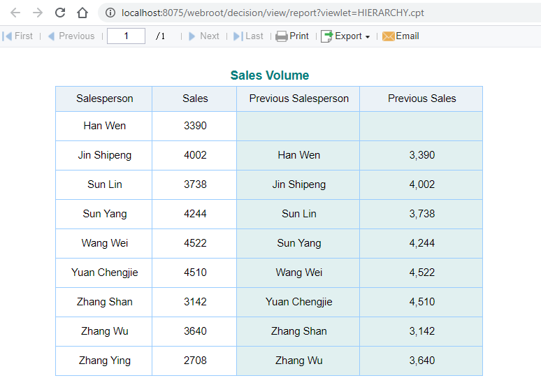Click the browser forward arrow
The image size is (541, 392).
(38, 13)
